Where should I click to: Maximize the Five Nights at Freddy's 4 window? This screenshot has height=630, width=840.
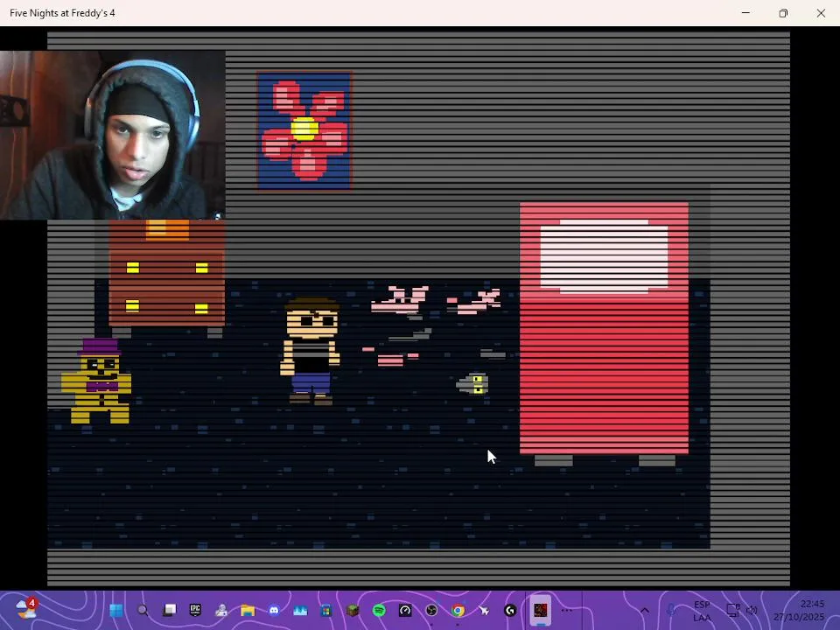coord(783,13)
